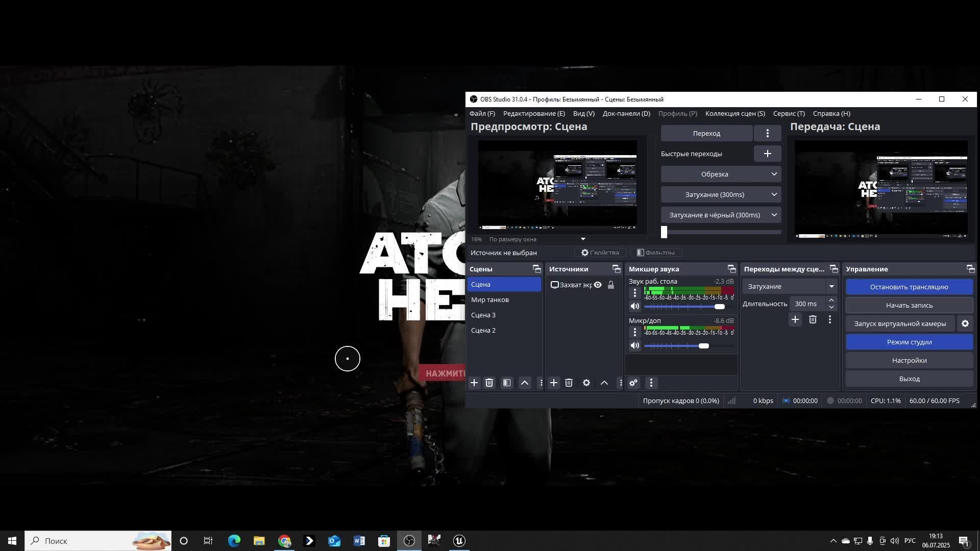
Task: Undock the Источники panel
Action: coord(616,269)
